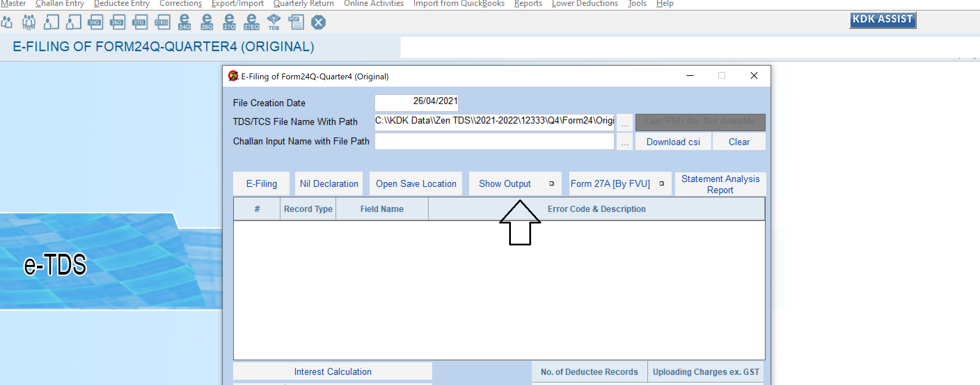This screenshot has height=385, width=980.
Task: Open the Online Activities menu
Action: click(x=373, y=4)
